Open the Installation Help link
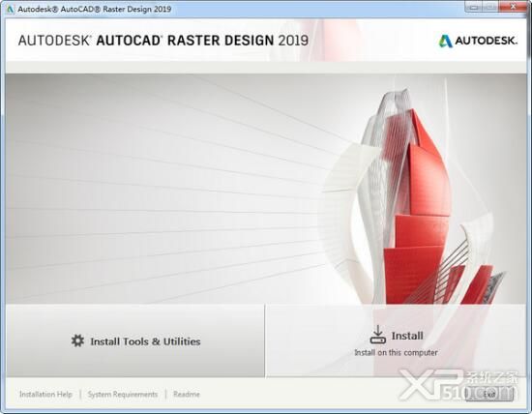The width and height of the screenshot is (532, 414). click(x=45, y=394)
